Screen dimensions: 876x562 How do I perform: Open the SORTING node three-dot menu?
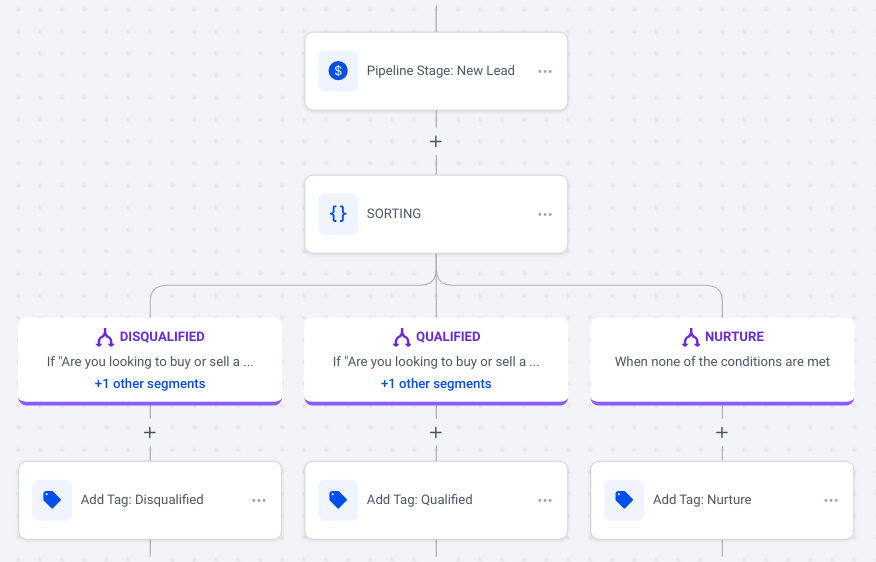pos(545,214)
